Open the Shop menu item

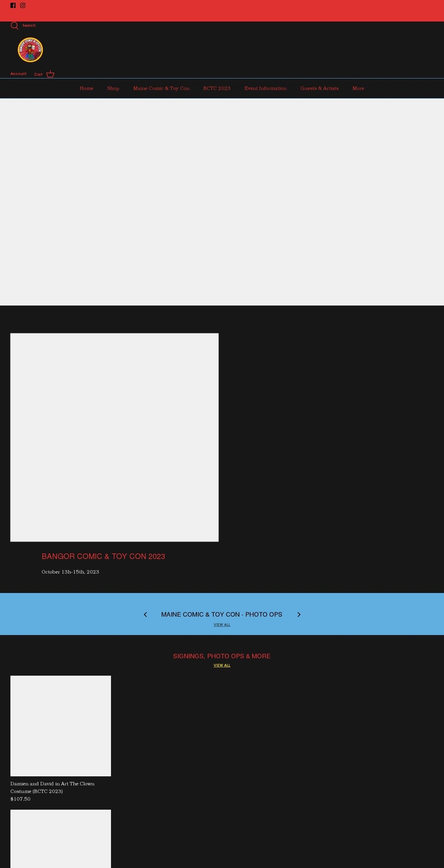[113, 88]
